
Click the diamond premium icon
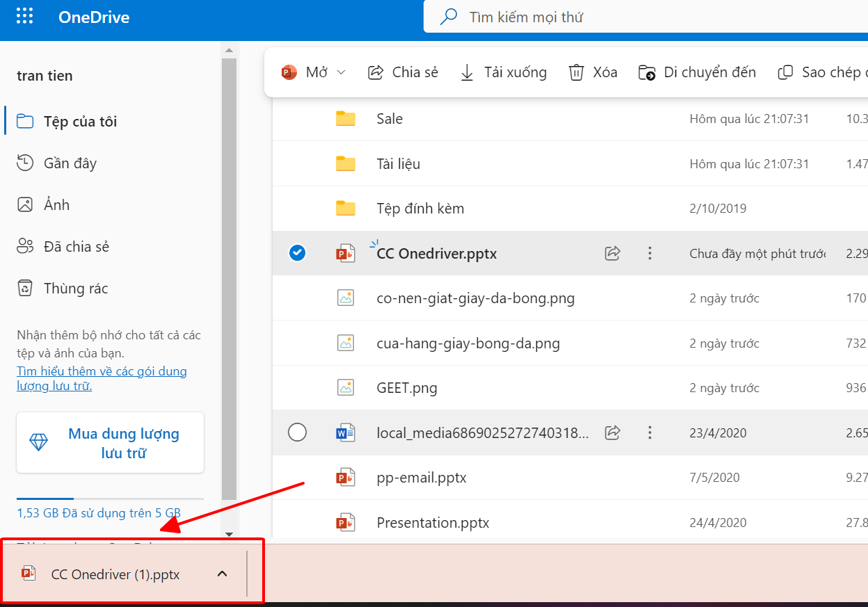tap(39, 443)
